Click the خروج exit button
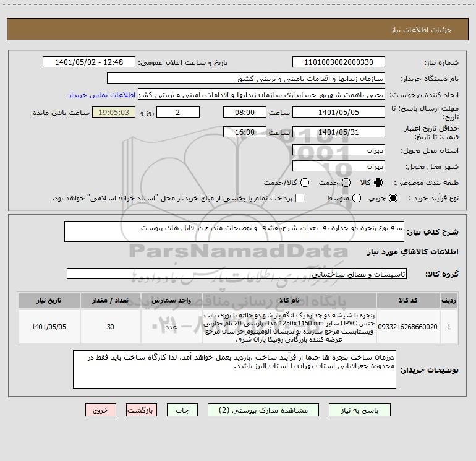This screenshot has height=461, width=476. point(101,410)
